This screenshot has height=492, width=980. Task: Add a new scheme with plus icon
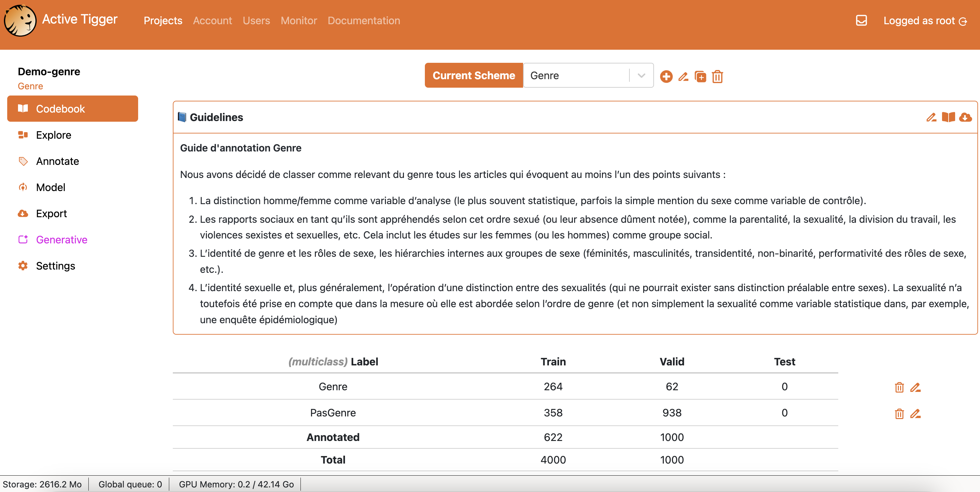click(666, 77)
